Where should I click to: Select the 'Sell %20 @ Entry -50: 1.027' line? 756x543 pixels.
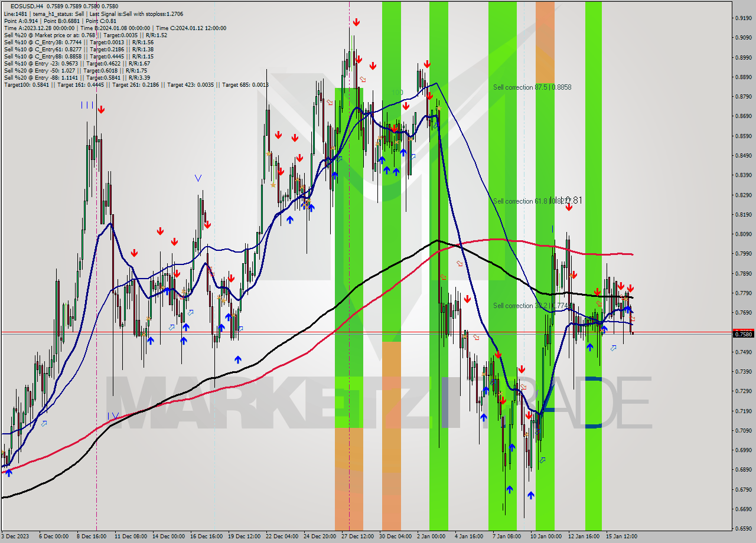75,71
